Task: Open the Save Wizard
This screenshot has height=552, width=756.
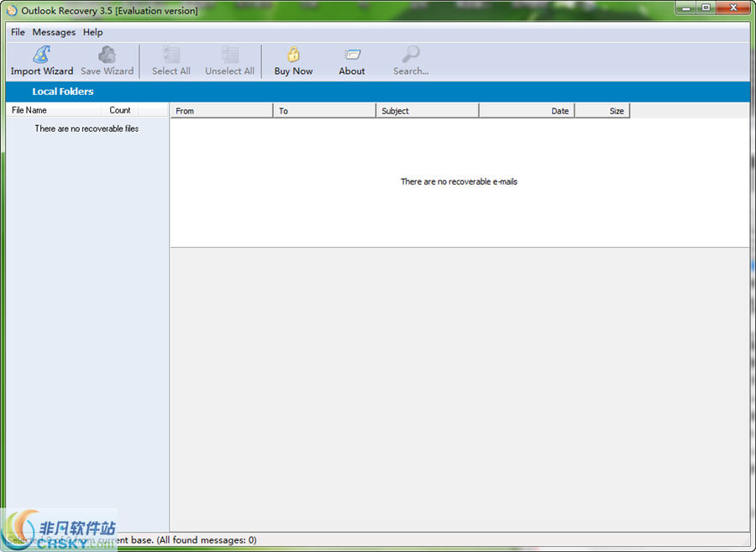Action: [x=107, y=60]
